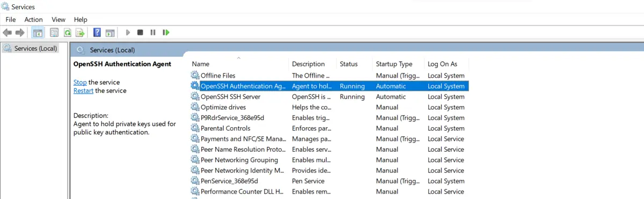Click the Forward arrow in toolbar
This screenshot has height=199, width=644.
coord(20,33)
